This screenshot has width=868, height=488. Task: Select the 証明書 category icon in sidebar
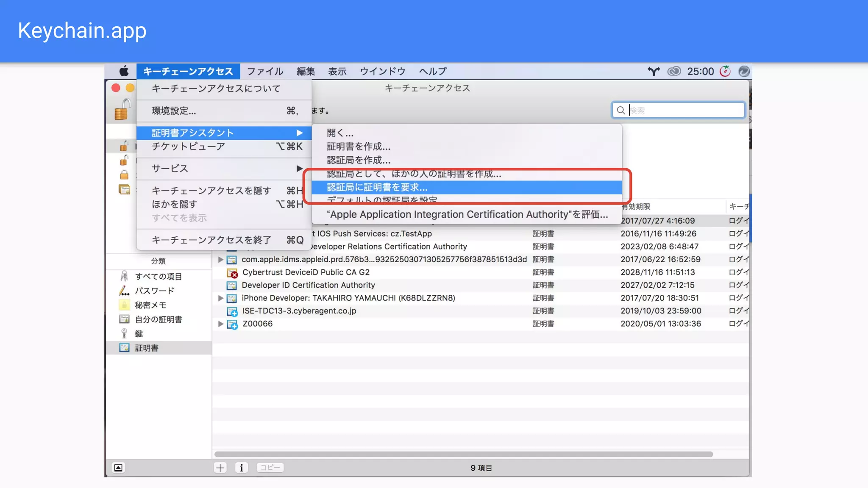(124, 348)
